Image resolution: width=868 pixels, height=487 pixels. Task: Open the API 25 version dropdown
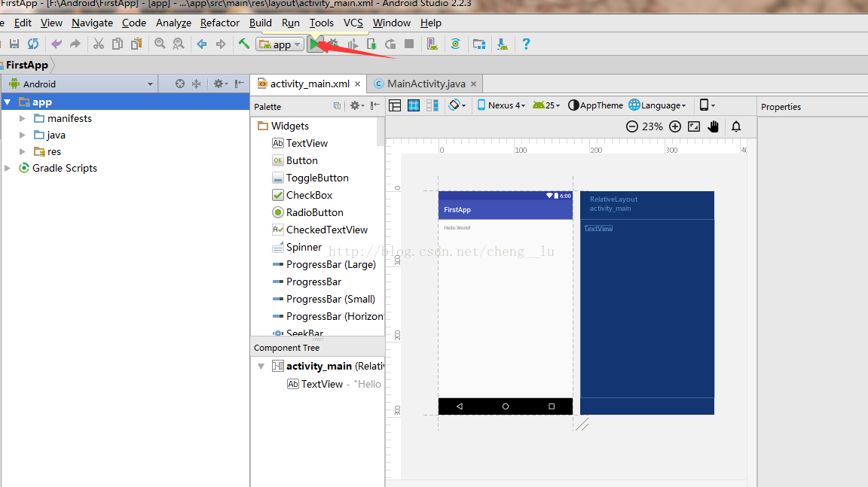click(546, 105)
